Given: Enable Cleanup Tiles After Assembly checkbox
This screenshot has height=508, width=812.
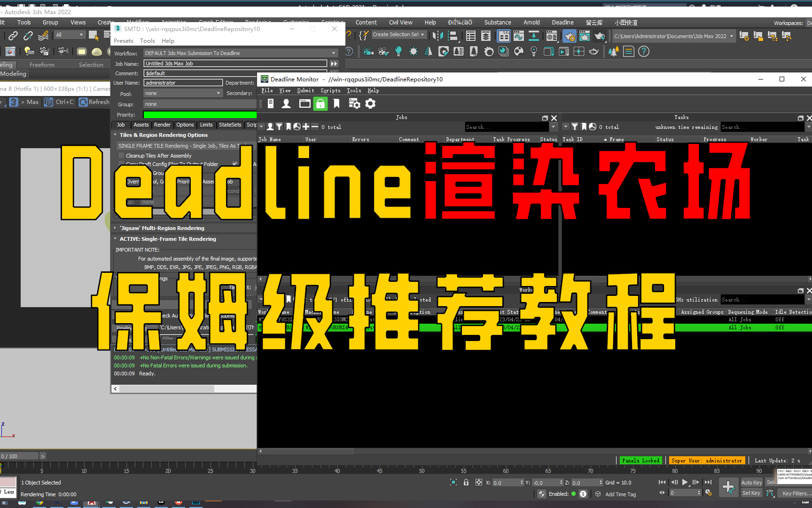Looking at the screenshot, I should point(121,156).
